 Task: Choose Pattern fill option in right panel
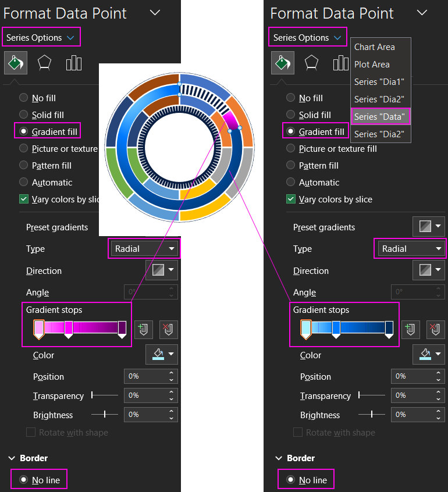tap(291, 166)
